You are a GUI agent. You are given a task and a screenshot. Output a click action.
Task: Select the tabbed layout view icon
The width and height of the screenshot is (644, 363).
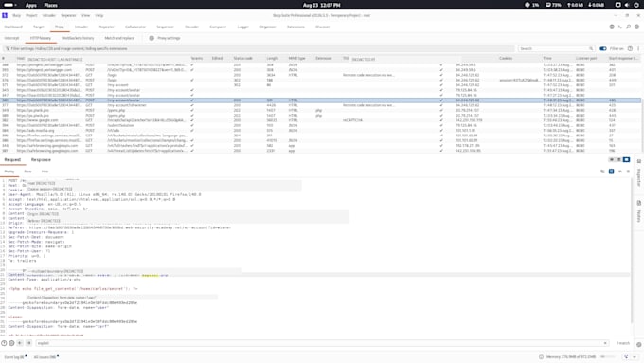click(x=626, y=159)
